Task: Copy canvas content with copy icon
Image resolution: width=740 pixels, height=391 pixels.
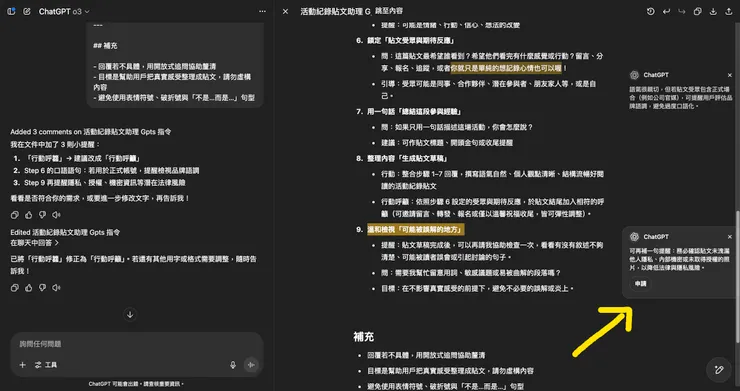Action: [x=698, y=11]
